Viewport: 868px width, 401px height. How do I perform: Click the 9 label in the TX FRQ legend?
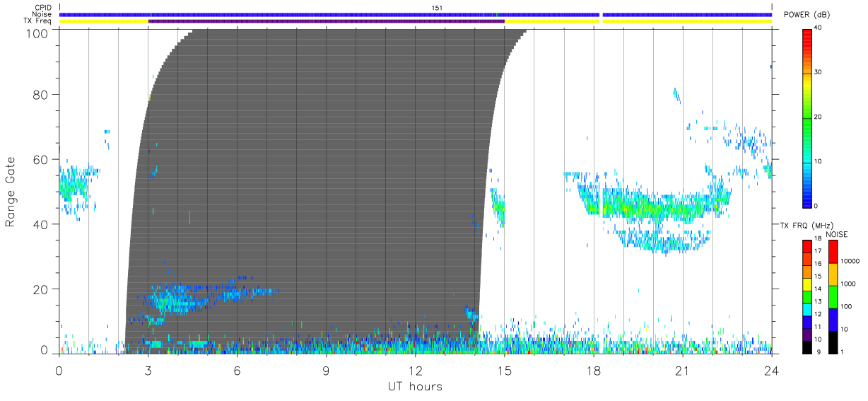(x=819, y=351)
